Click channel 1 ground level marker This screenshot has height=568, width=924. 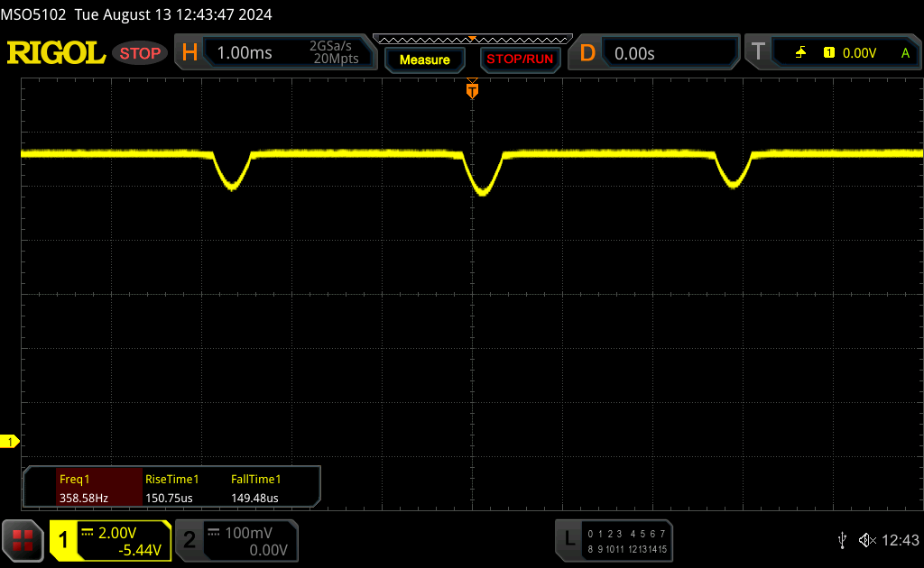point(9,442)
